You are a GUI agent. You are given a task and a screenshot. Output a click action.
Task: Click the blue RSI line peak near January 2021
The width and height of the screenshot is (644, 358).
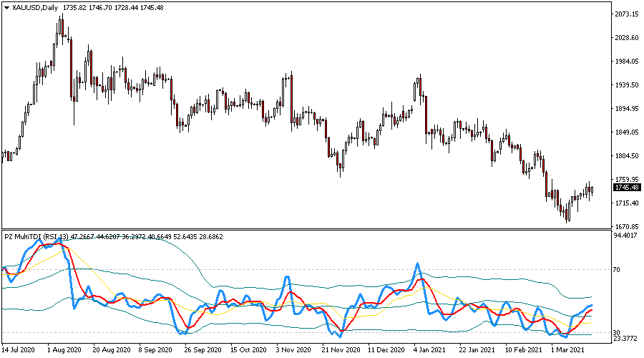[417, 263]
